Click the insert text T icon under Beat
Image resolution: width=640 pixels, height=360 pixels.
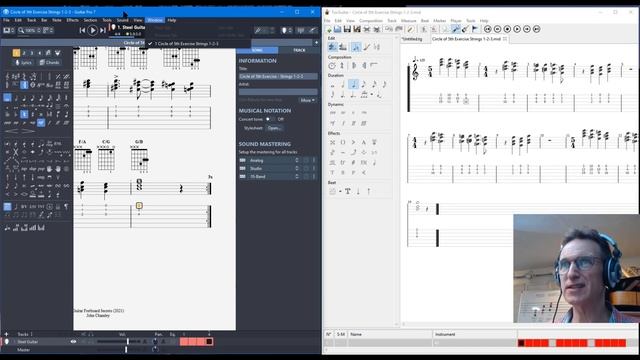(348, 191)
